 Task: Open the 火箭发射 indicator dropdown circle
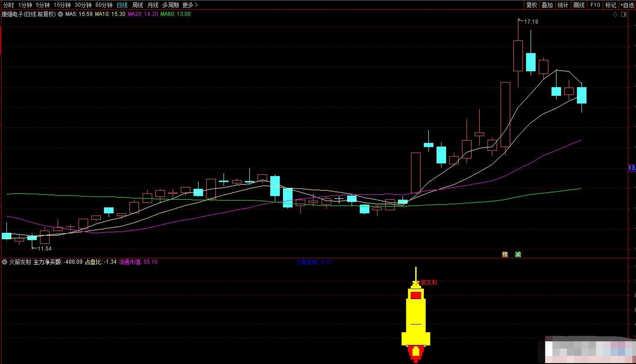pyautogui.click(x=5, y=262)
